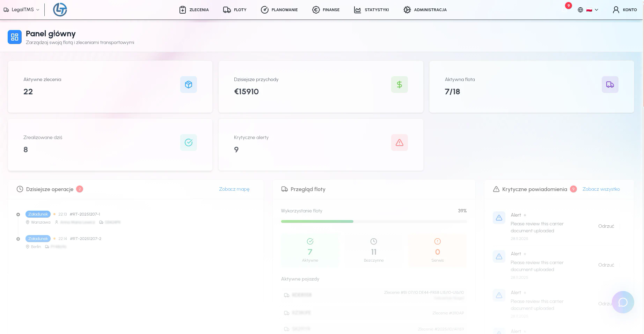
Task: Click Zobacz wszystko in critical notifications
Action: click(x=601, y=189)
